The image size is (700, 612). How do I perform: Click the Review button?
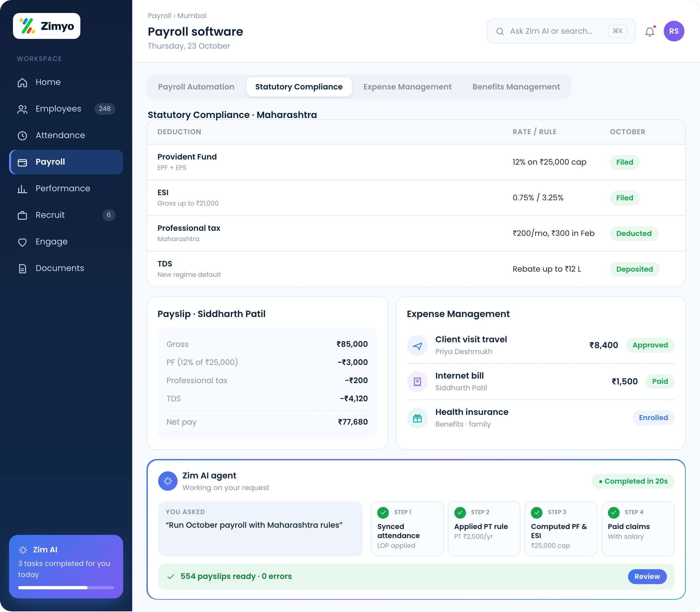(647, 576)
